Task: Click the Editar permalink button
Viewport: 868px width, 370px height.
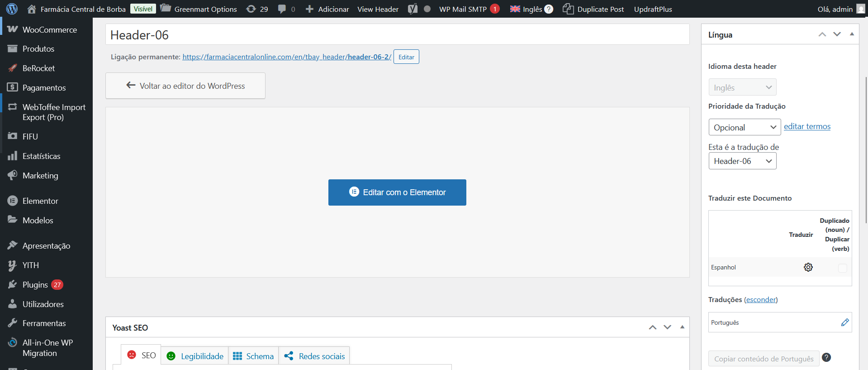Action: (x=406, y=57)
